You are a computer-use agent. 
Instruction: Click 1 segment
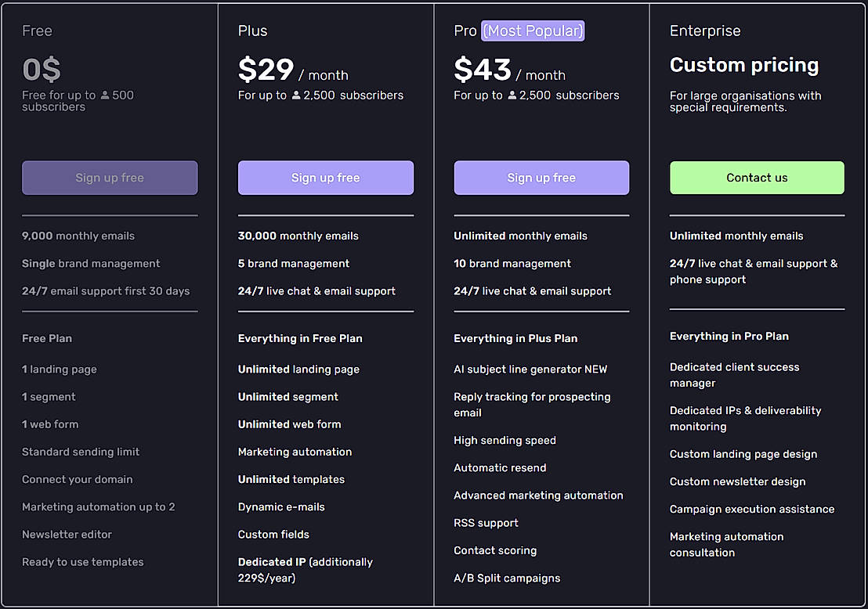pos(49,397)
